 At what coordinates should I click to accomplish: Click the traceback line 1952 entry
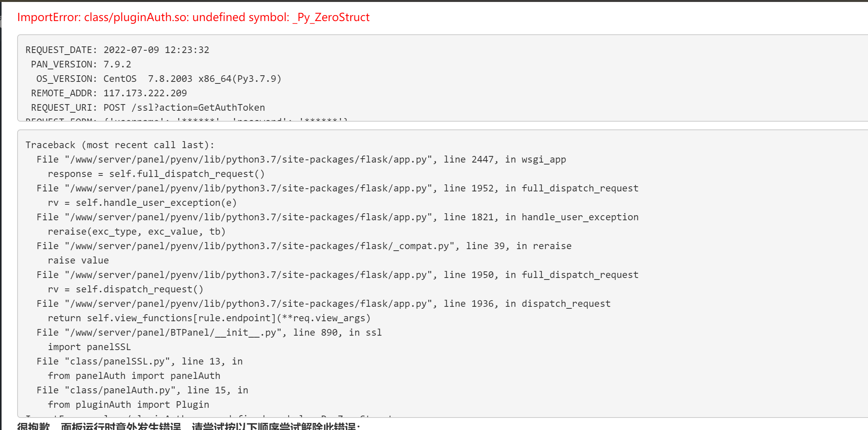pos(337,188)
